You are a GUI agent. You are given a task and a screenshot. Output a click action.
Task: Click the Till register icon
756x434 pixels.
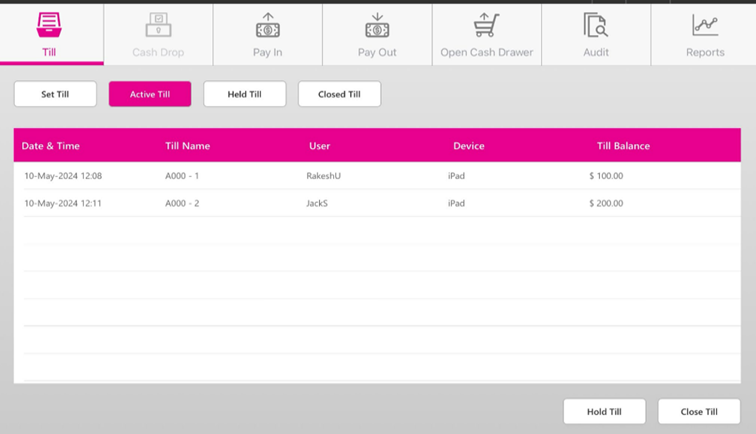tap(49, 25)
